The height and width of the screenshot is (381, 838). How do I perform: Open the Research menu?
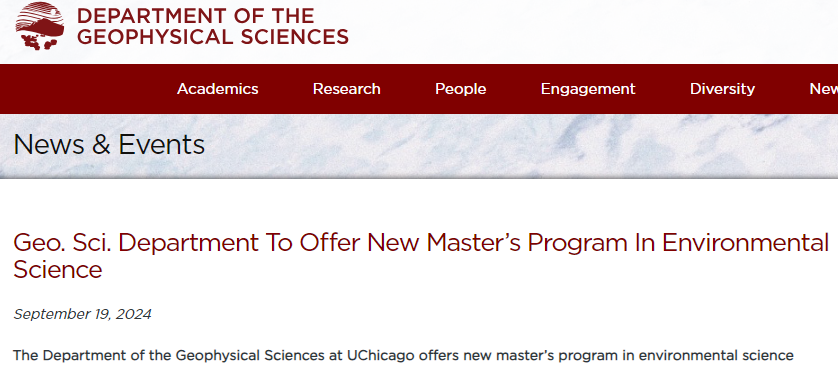(x=346, y=89)
